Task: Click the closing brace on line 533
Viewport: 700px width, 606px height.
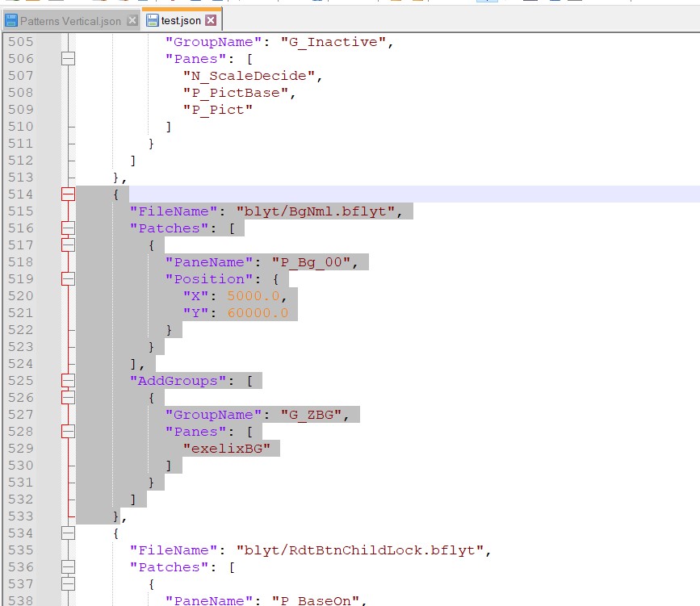Action: point(116,516)
